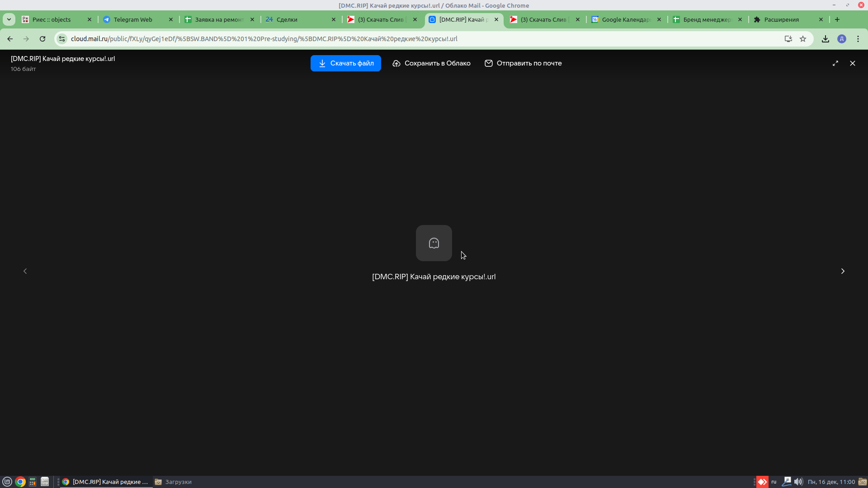Reload the page
The width and height of the screenshot is (868, 488).
pos(42,39)
